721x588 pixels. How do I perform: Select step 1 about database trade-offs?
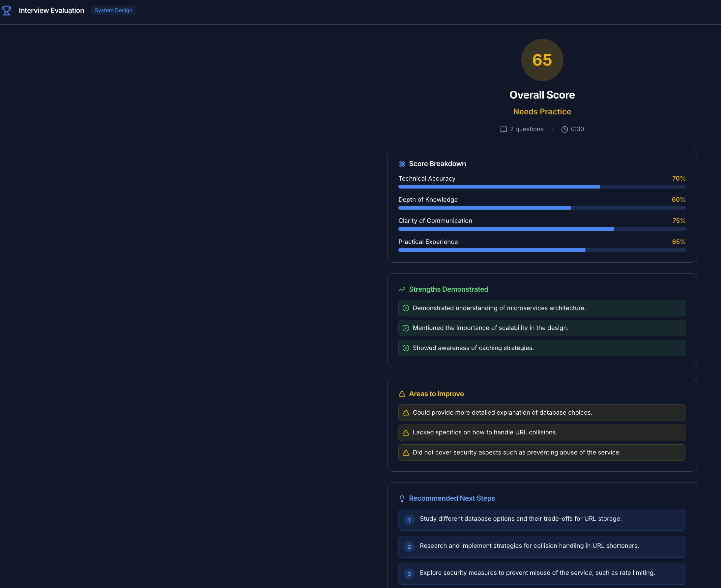click(541, 519)
